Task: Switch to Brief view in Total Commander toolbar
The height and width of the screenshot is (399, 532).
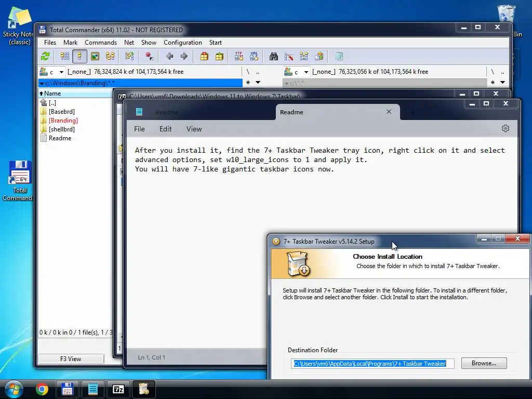Action: (x=65, y=56)
